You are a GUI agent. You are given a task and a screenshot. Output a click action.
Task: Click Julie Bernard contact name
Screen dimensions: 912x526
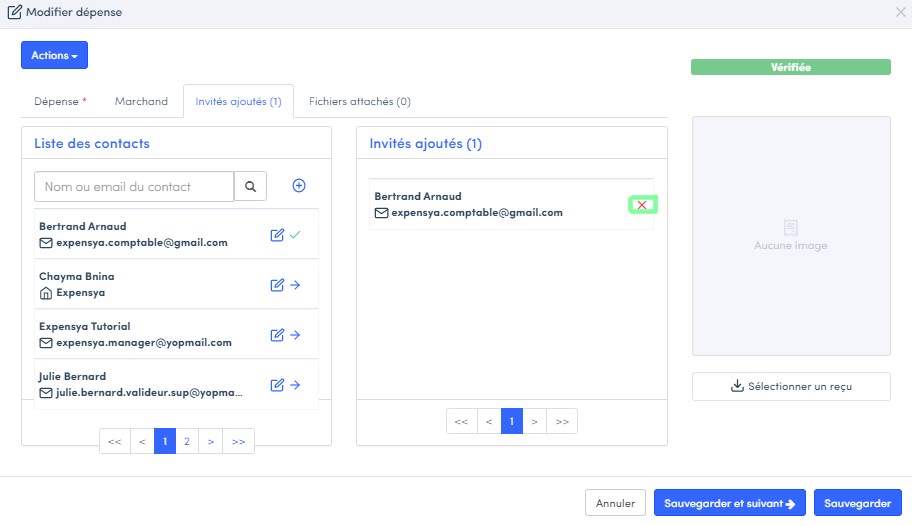(73, 376)
